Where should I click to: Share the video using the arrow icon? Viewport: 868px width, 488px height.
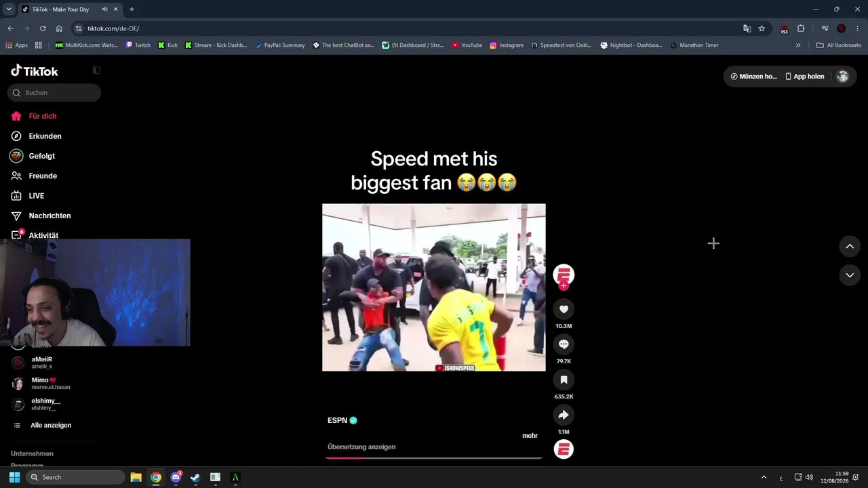(564, 415)
